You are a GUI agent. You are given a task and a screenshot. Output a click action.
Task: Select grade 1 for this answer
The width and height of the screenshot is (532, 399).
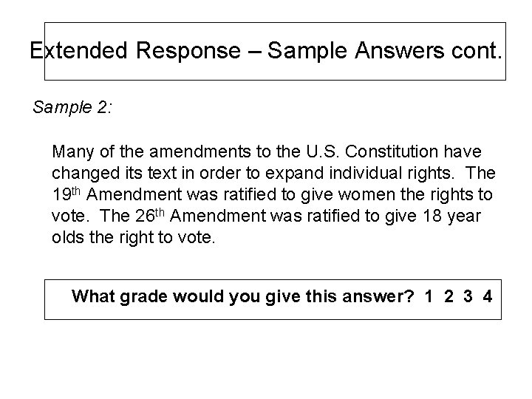429,296
